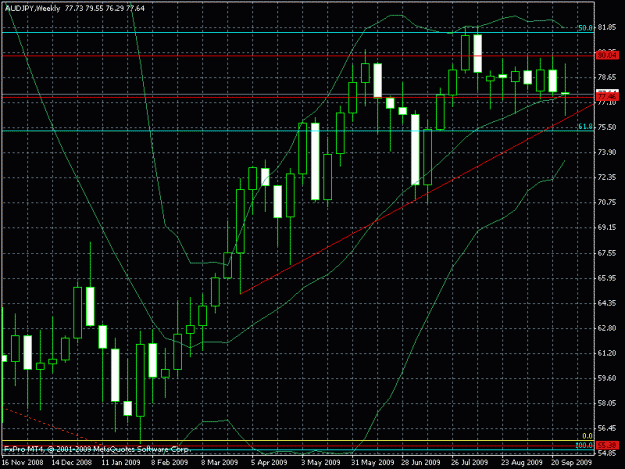
Task: Click the 11 Jan 2009 date label
Action: [121, 462]
